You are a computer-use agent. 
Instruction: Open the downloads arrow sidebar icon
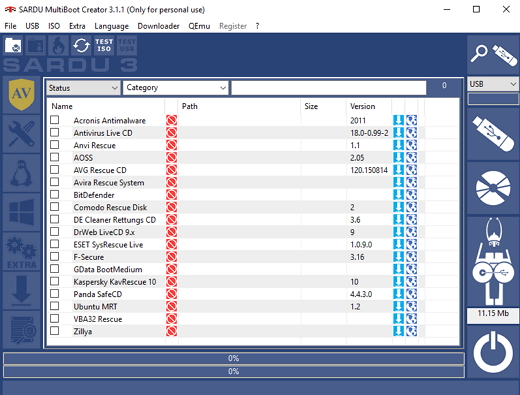pyautogui.click(x=22, y=291)
